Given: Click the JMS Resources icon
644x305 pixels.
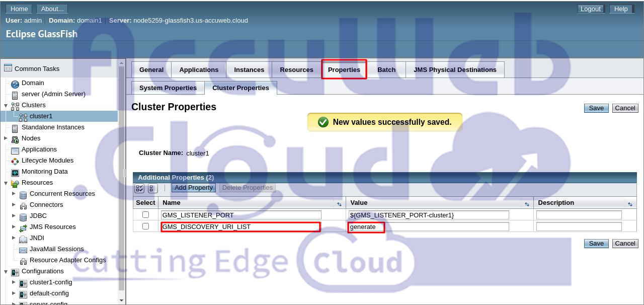Looking at the screenshot, I should click(23, 227).
